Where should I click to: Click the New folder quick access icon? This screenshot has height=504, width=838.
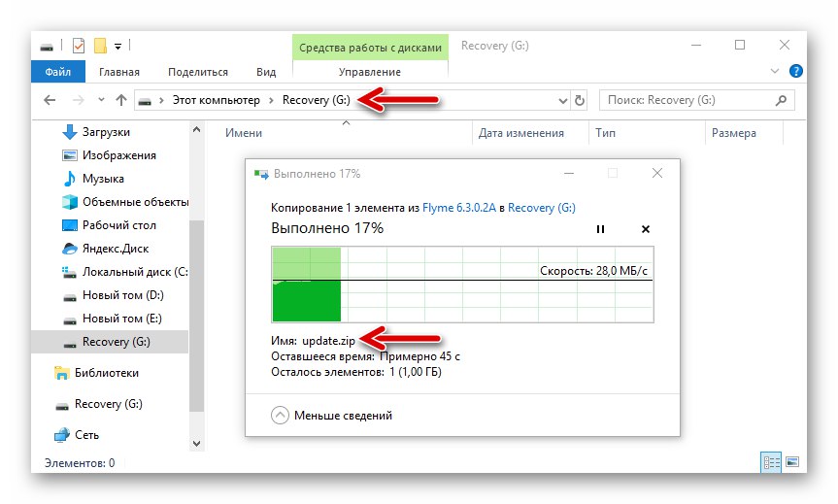100,46
